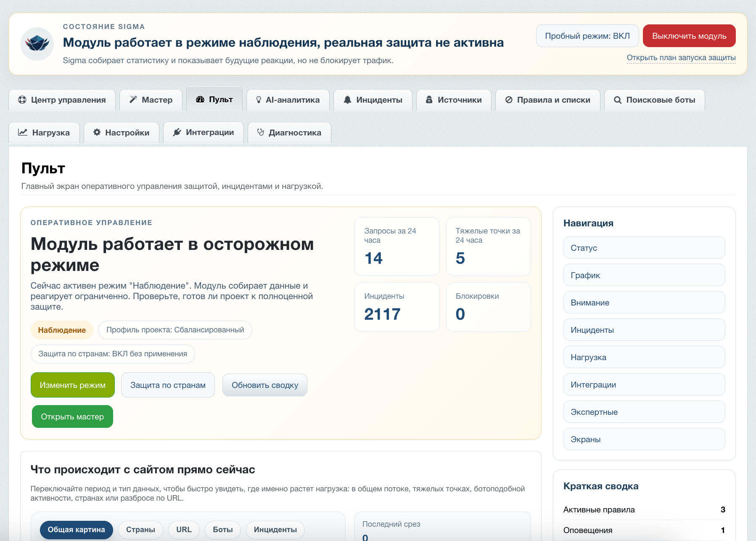Click the Блокировки stat card
Image resolution: width=756 pixels, height=541 pixels.
tap(489, 307)
